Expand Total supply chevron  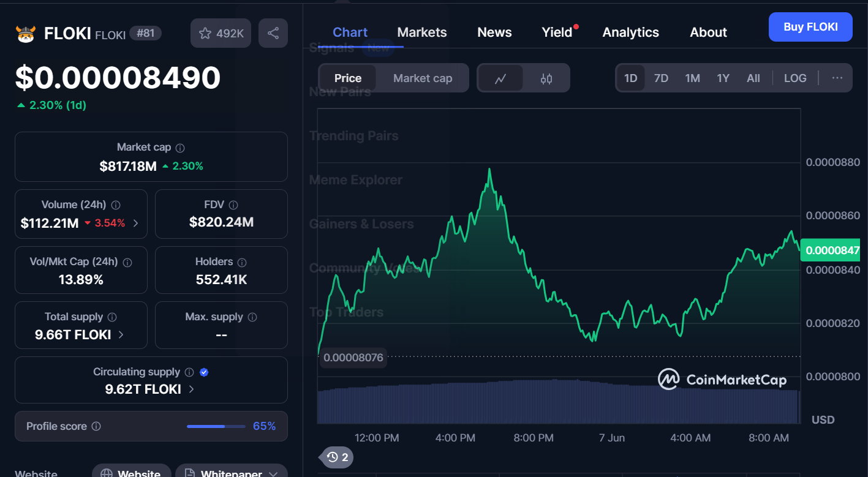tap(121, 335)
